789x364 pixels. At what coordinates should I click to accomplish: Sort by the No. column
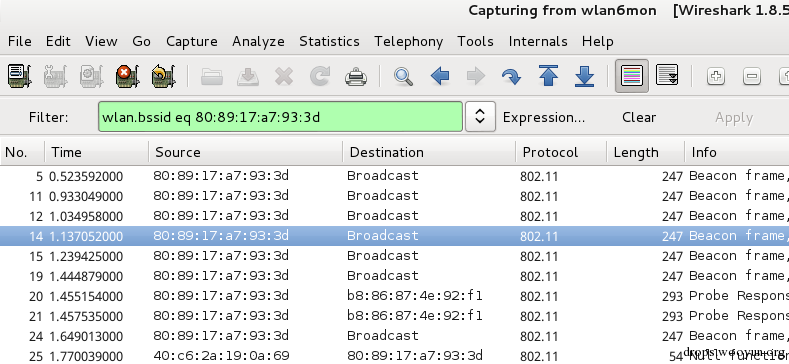[23, 152]
